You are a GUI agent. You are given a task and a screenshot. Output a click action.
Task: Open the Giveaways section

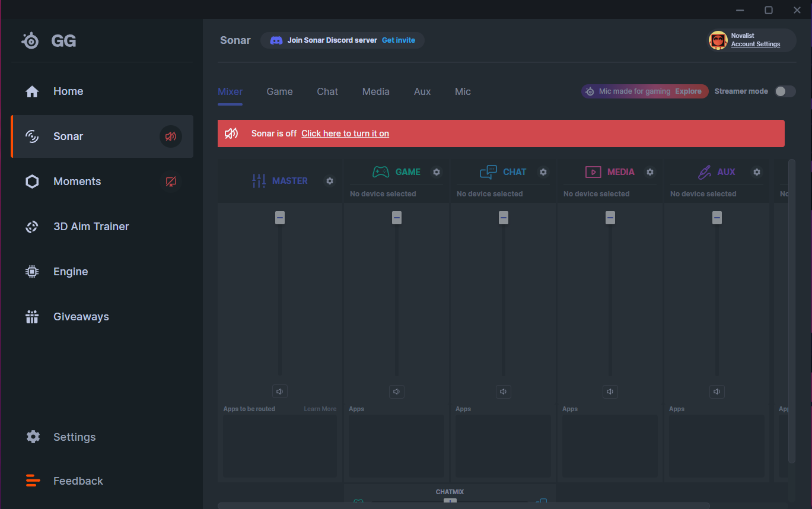(x=102, y=317)
